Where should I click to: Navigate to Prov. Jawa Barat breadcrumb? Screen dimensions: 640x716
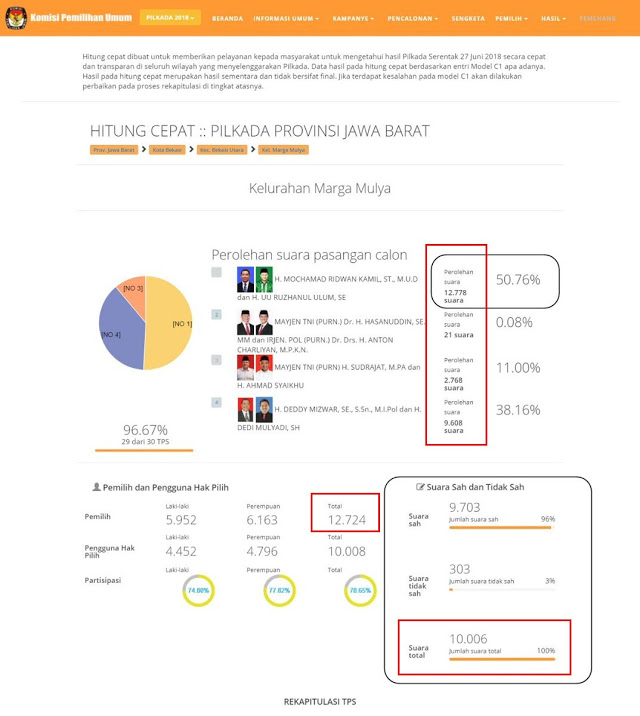pyautogui.click(x=114, y=150)
